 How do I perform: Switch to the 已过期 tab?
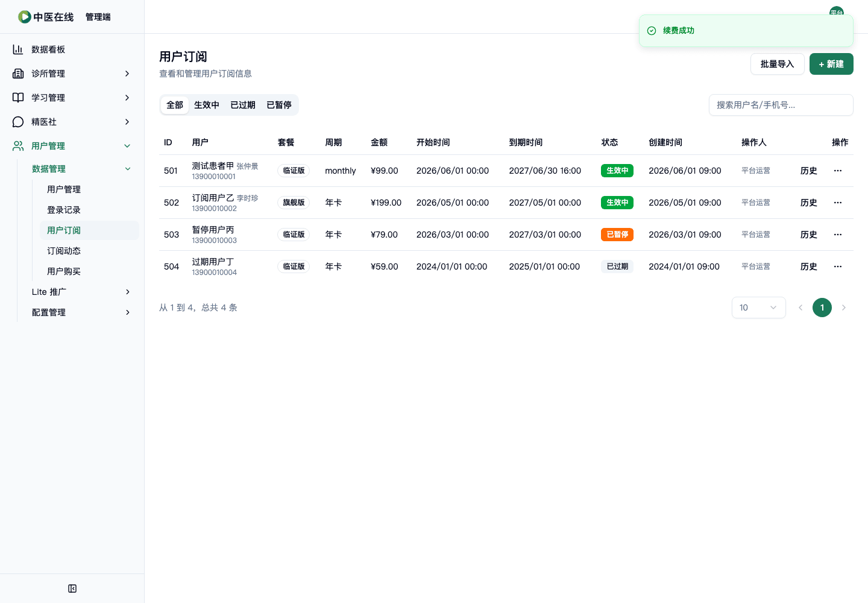[243, 105]
